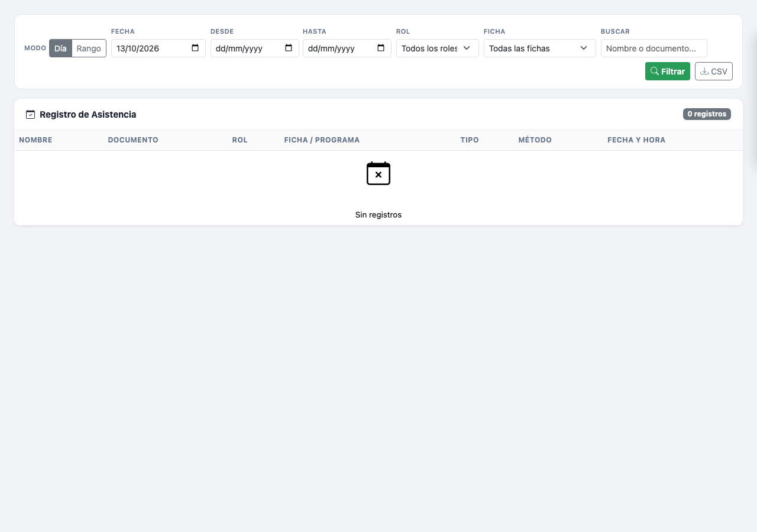Switch mode to Rango

click(89, 48)
